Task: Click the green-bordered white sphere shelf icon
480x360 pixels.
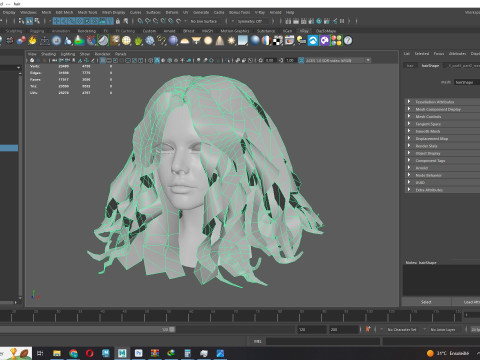Action: click(x=103, y=41)
